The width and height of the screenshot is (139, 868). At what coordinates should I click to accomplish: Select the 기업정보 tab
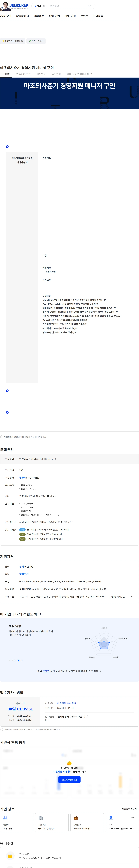41,74
